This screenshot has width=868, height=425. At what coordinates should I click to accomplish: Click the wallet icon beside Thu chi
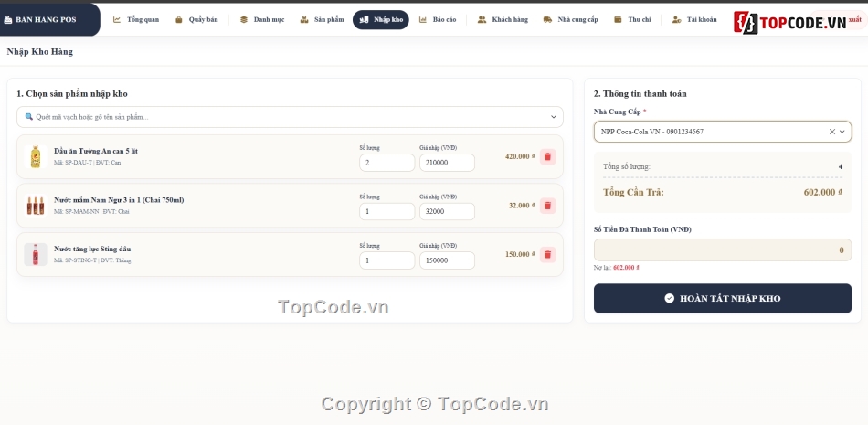618,19
